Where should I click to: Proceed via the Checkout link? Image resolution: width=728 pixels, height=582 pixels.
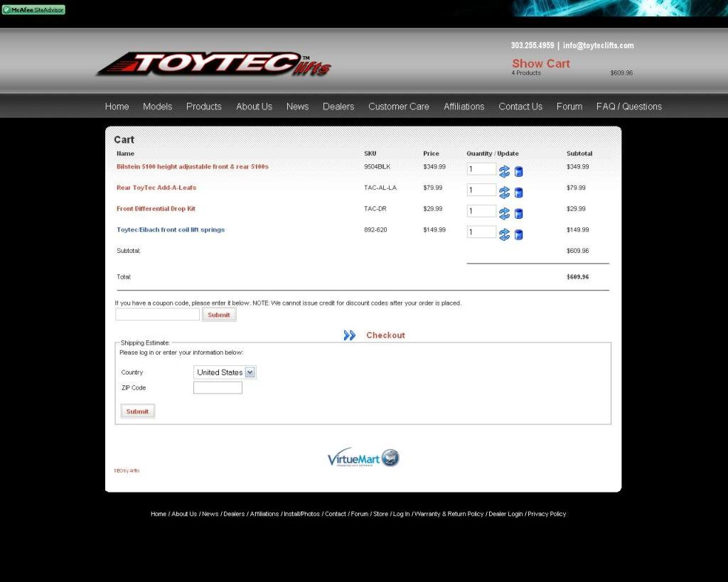pyautogui.click(x=385, y=335)
